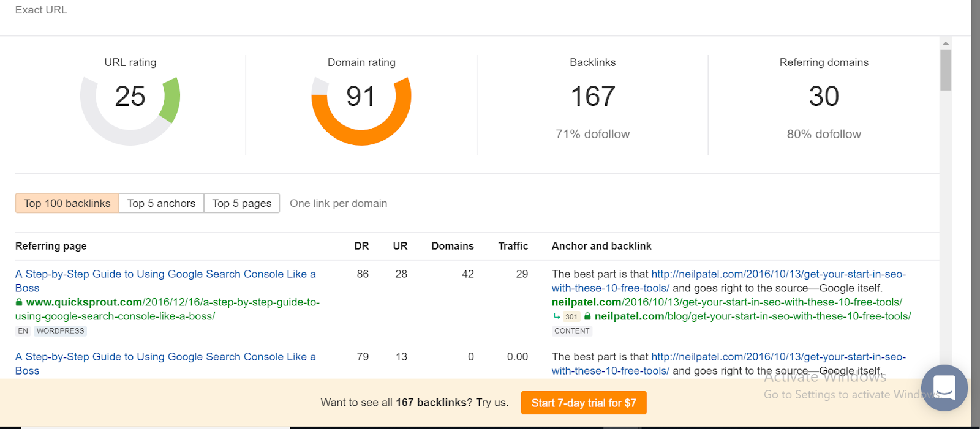Click the CONTENT tag label
980x429 pixels.
click(572, 331)
